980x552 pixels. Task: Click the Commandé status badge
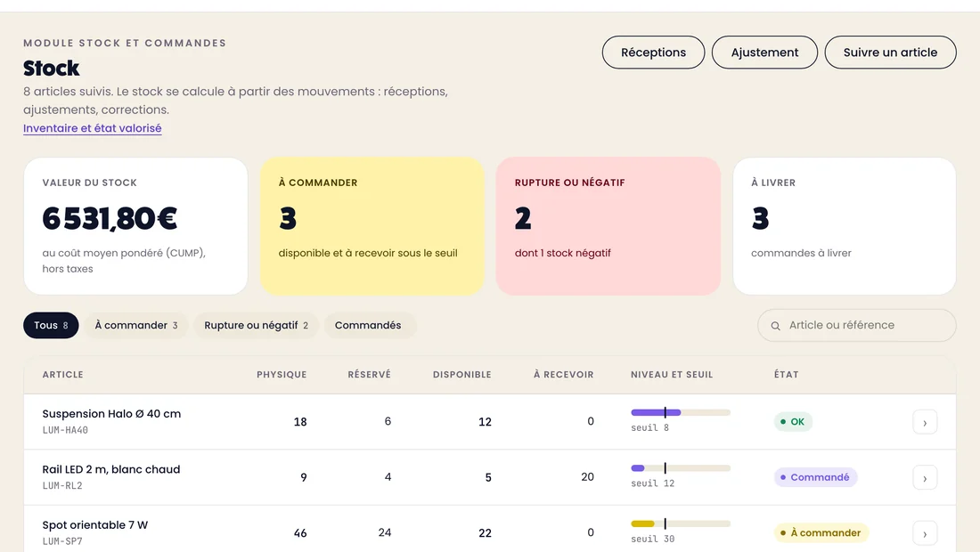pyautogui.click(x=815, y=477)
